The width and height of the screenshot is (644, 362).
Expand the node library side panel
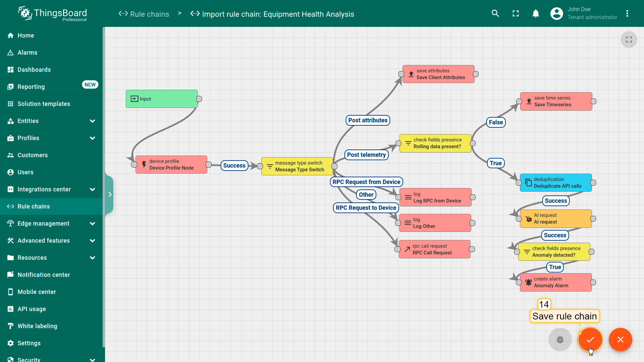pos(110,194)
